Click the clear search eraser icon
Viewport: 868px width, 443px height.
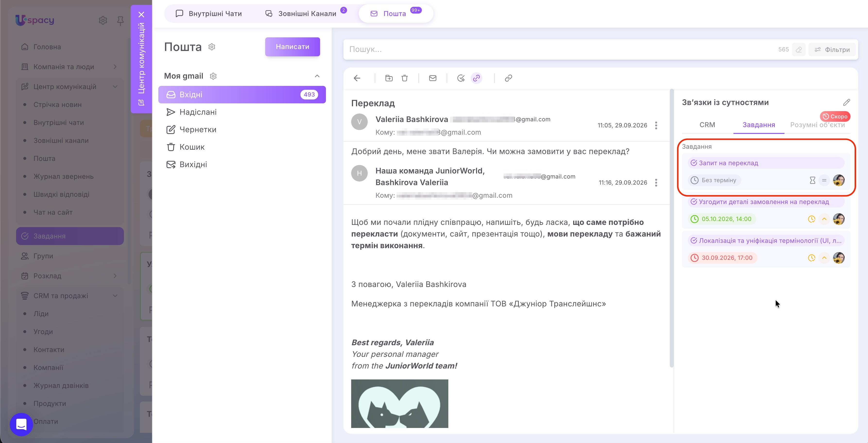click(x=799, y=49)
